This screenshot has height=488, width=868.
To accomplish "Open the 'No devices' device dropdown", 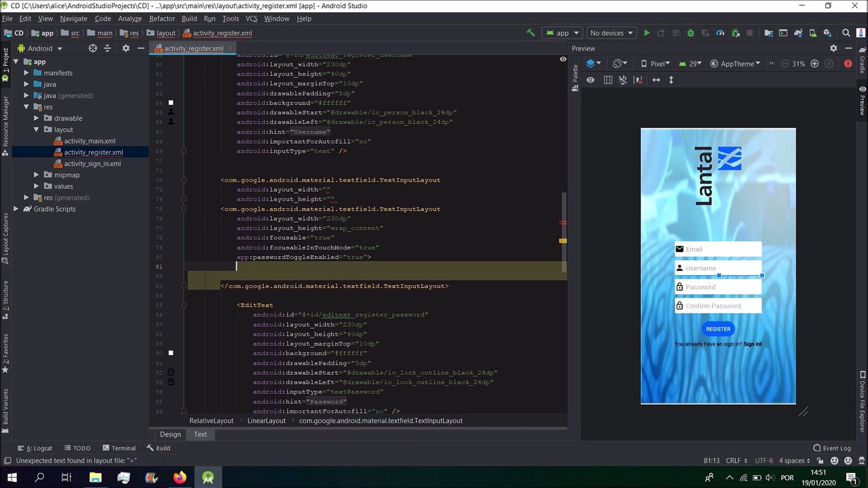I will point(611,33).
